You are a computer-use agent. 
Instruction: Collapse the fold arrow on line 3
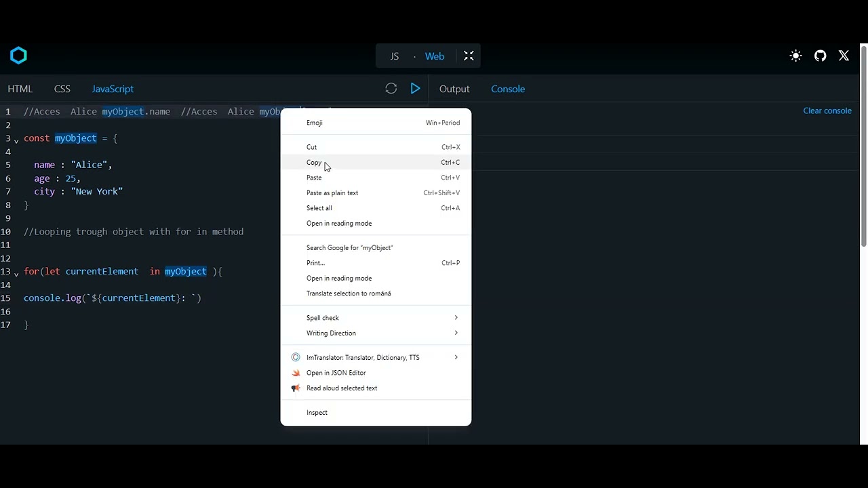16,140
